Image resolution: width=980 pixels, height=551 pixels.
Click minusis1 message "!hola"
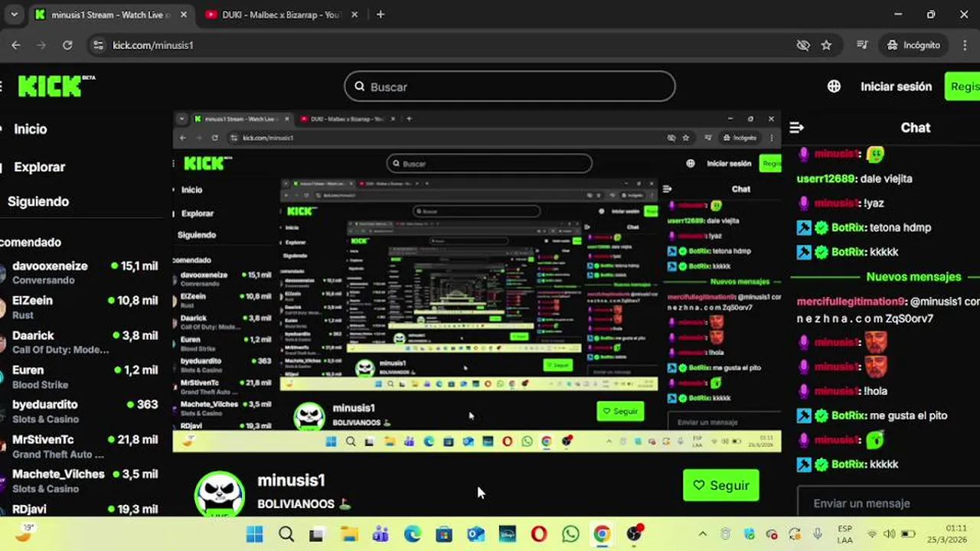[x=877, y=391]
